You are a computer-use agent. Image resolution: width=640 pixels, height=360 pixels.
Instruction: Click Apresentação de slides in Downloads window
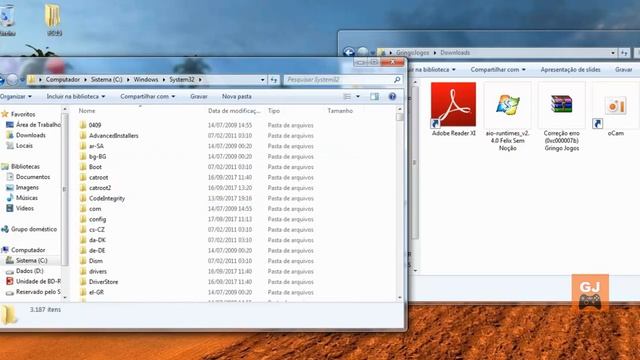(570, 69)
